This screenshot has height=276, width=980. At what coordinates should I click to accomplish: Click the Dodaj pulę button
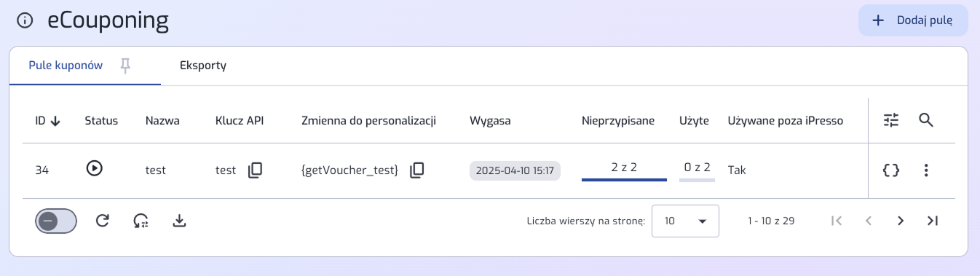pyautogui.click(x=913, y=20)
